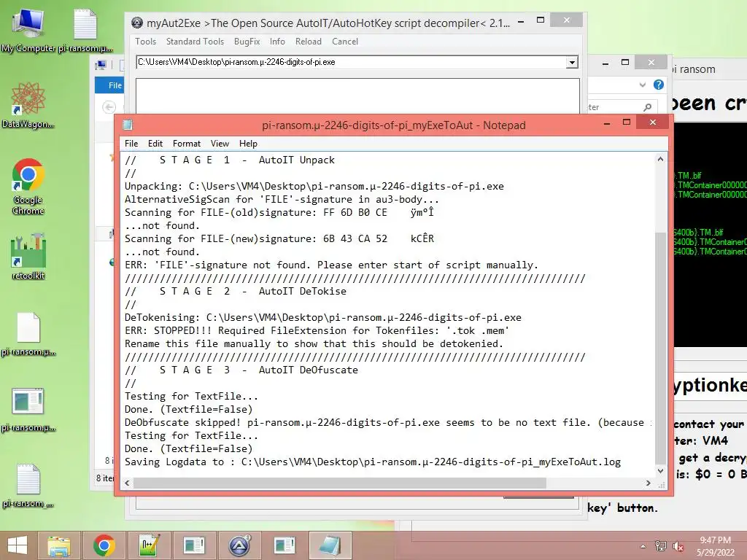747x560 pixels.
Task: Select the pi-ransom_ log file at bottom of desktop
Action: (28, 485)
